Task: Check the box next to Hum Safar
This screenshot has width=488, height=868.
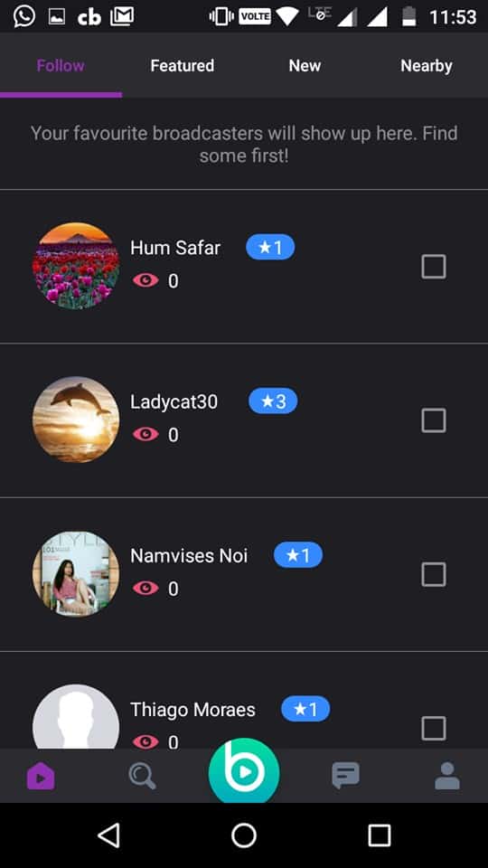Action: [434, 267]
